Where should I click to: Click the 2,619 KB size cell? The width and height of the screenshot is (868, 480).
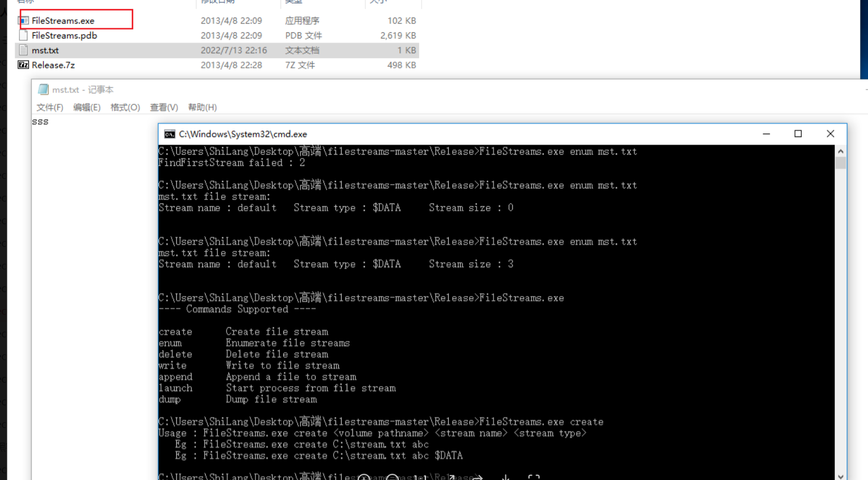tap(398, 35)
